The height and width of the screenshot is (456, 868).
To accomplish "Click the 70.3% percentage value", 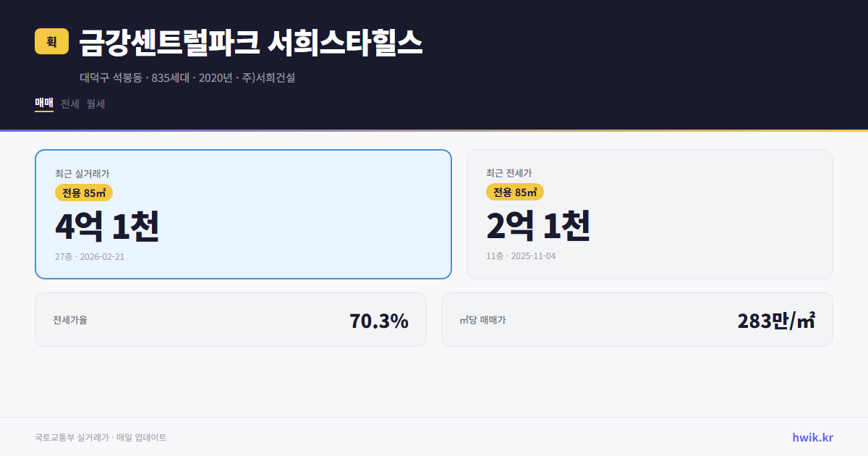I will tap(378, 319).
